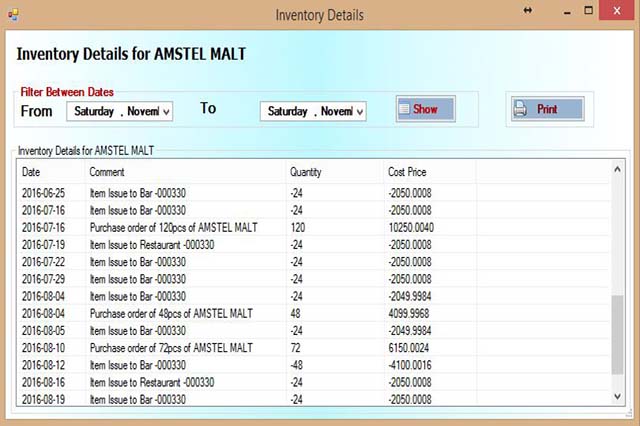
Task: Click cost price value 4099.9968
Action: click(x=409, y=313)
